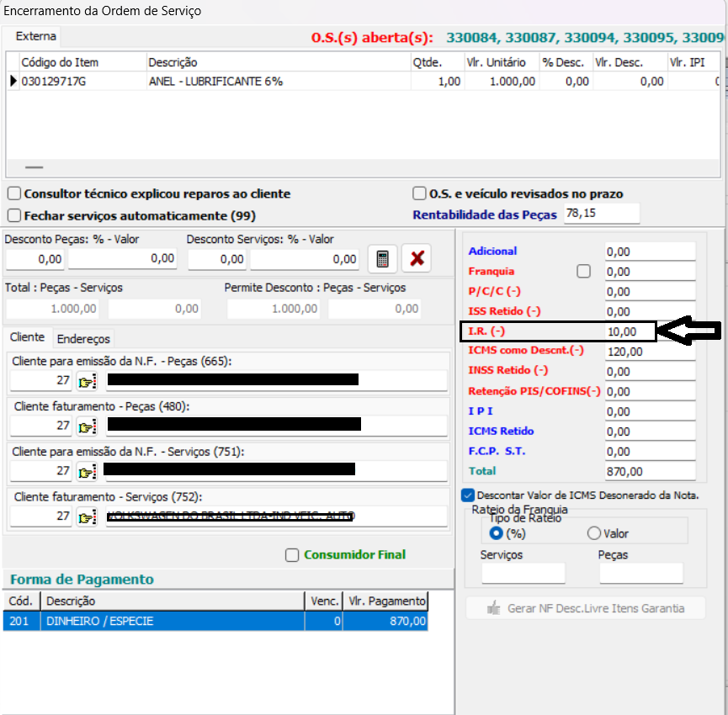Click the Rentabilidade das Peças field
The height and width of the screenshot is (715, 728).
(602, 214)
